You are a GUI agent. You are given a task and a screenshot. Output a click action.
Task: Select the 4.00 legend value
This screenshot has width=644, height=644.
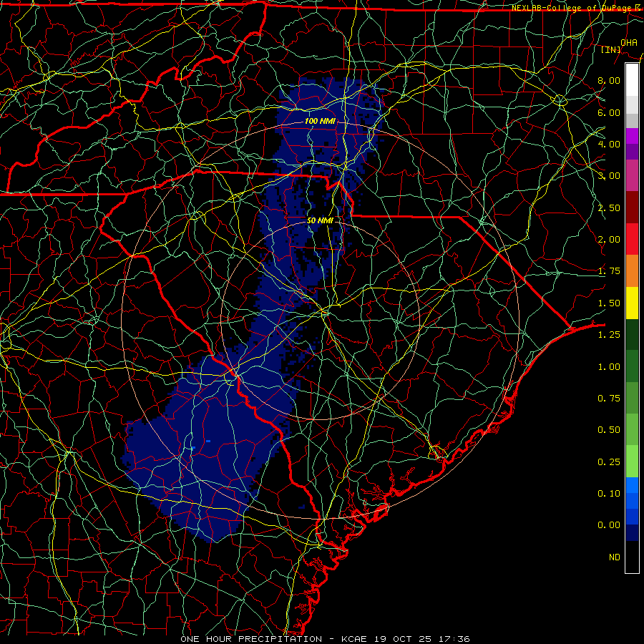point(609,144)
